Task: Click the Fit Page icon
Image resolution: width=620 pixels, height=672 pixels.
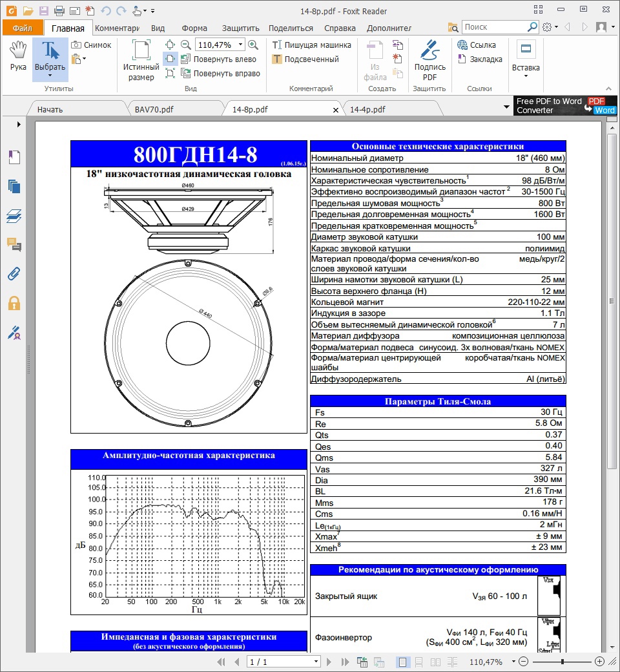Action: pos(170,45)
